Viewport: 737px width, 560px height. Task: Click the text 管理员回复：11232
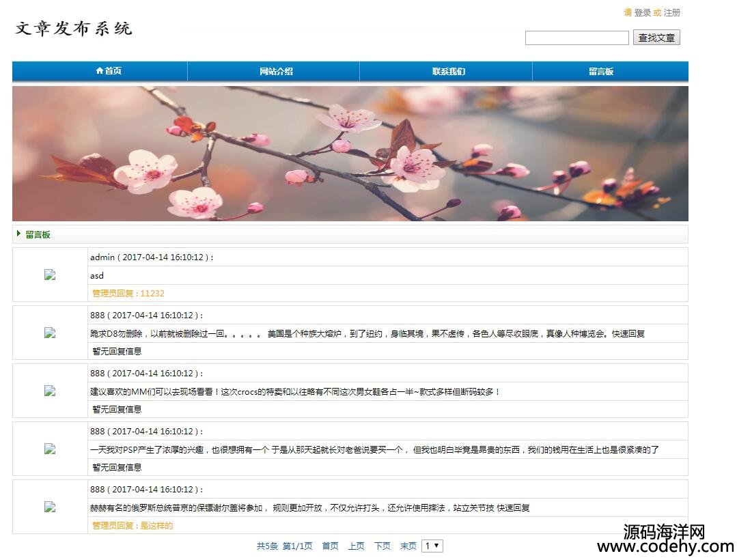pos(128,293)
